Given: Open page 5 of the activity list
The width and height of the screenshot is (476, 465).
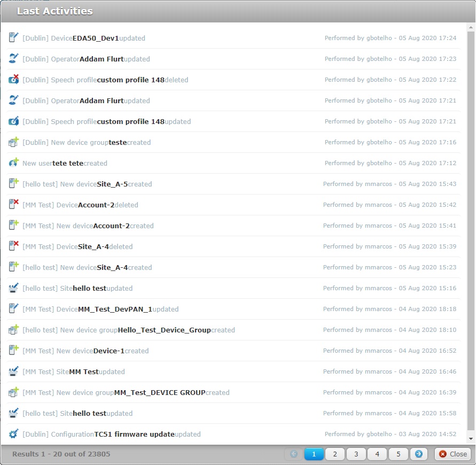Looking at the screenshot, I should pos(398,454).
